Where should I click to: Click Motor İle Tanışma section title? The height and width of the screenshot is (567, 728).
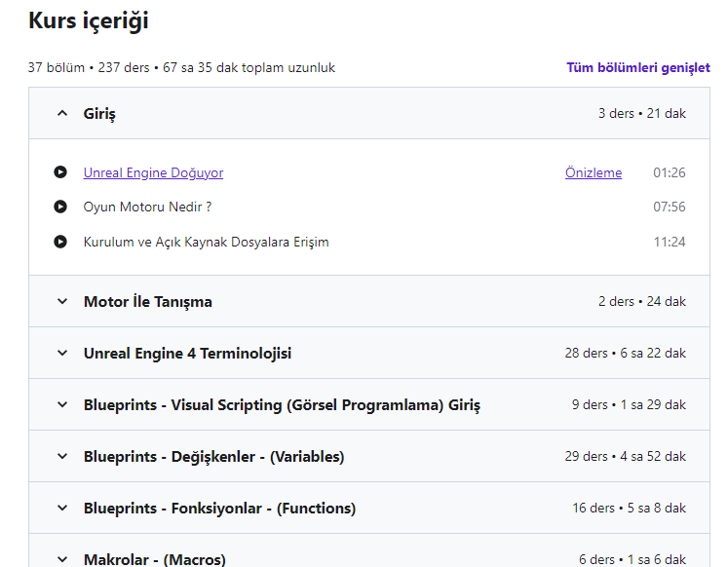(x=148, y=302)
